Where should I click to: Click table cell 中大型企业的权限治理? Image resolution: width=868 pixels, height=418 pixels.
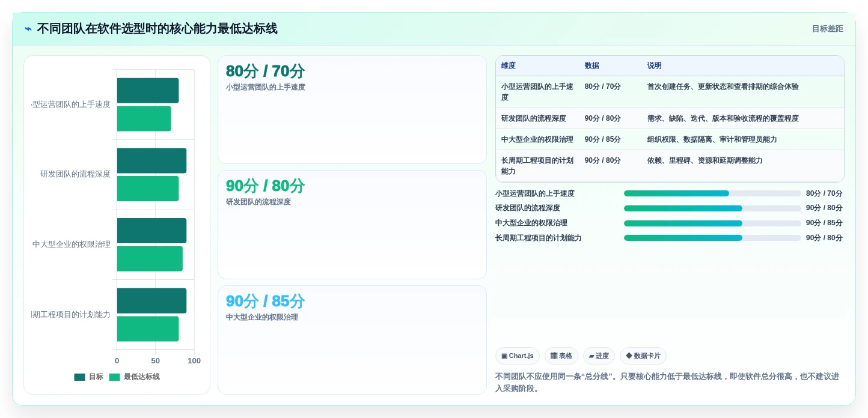coord(537,140)
